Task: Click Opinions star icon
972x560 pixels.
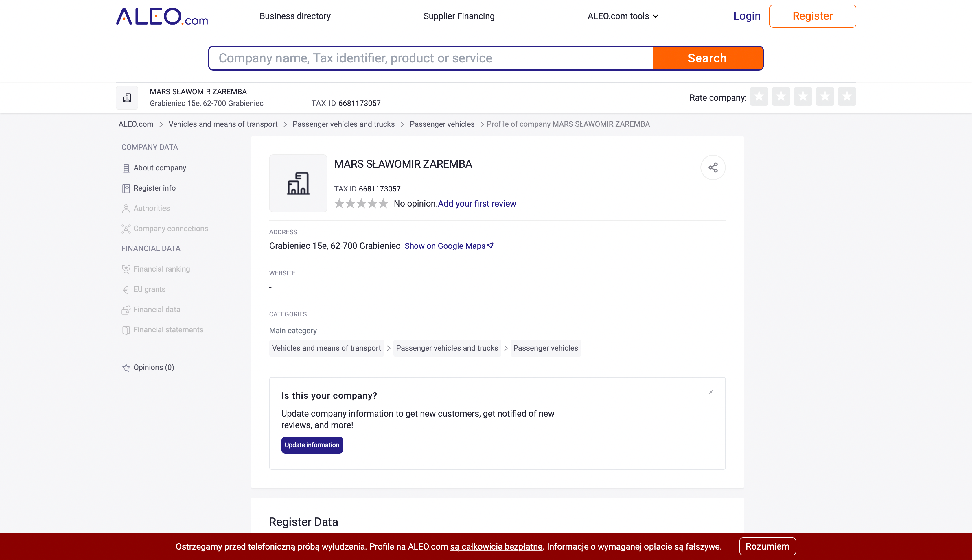Action: (126, 368)
